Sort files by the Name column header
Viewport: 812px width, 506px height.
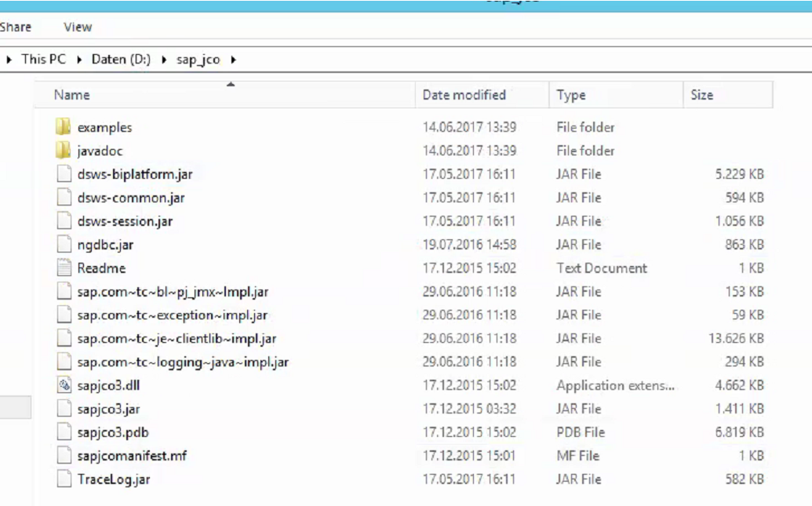(224, 95)
